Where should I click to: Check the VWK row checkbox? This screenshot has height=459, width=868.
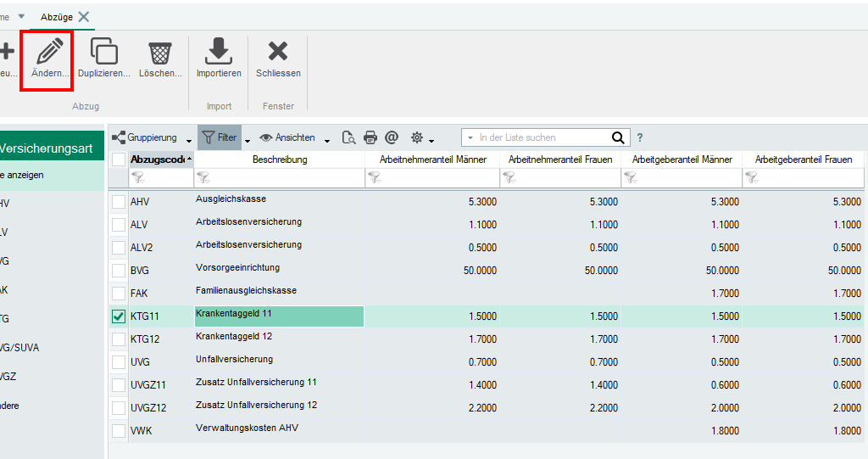click(119, 430)
